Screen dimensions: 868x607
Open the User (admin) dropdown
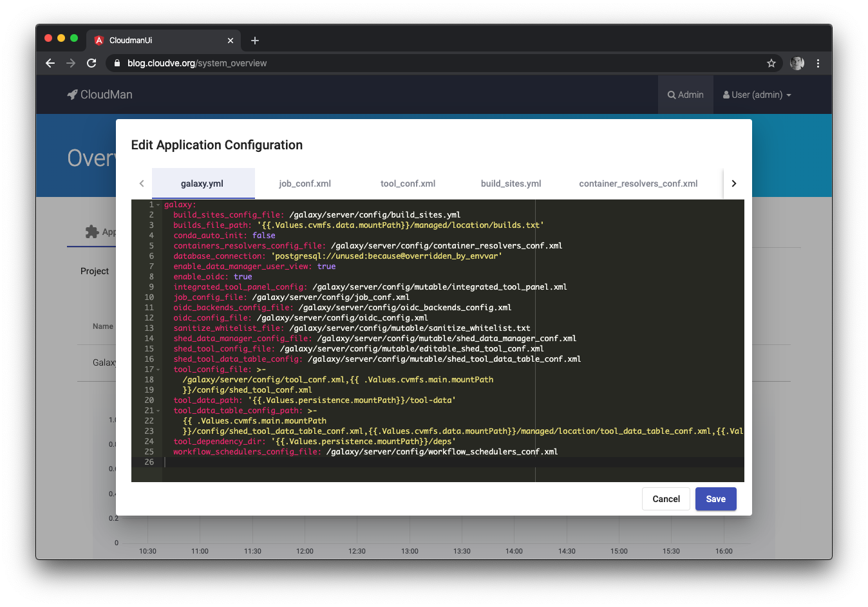757,95
